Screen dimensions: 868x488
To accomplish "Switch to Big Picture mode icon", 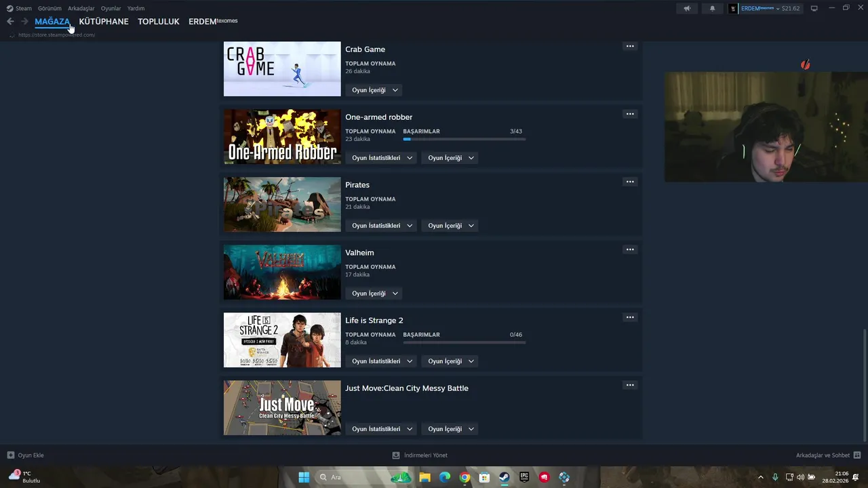I will tap(814, 8).
